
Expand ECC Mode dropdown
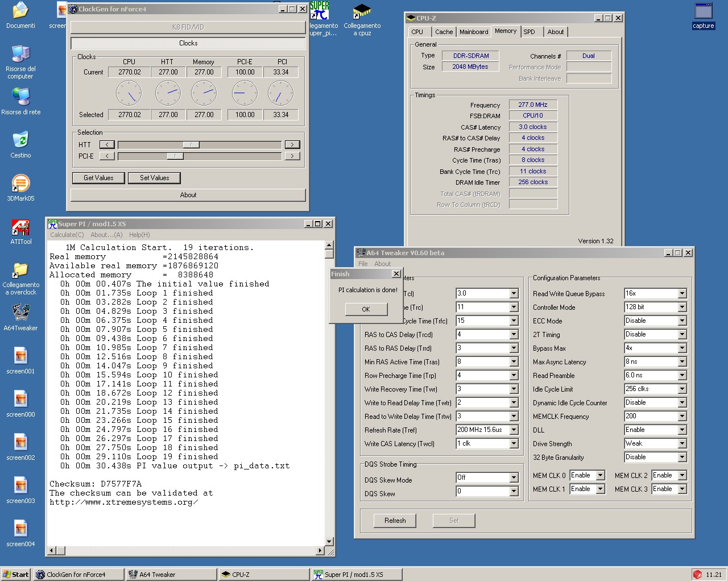[682, 321]
